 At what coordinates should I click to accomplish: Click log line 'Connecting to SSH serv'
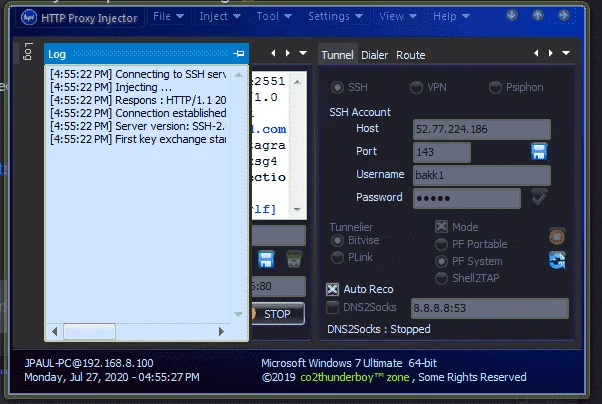pyautogui.click(x=138, y=74)
